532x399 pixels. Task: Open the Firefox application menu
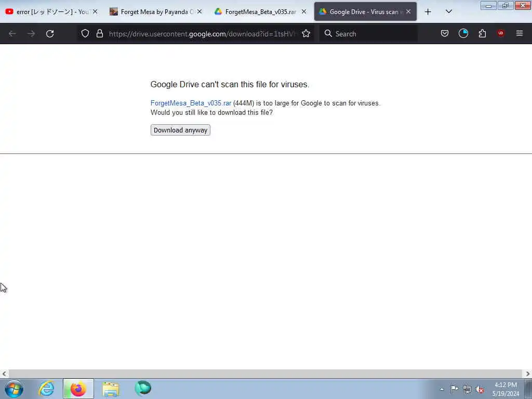pos(520,34)
